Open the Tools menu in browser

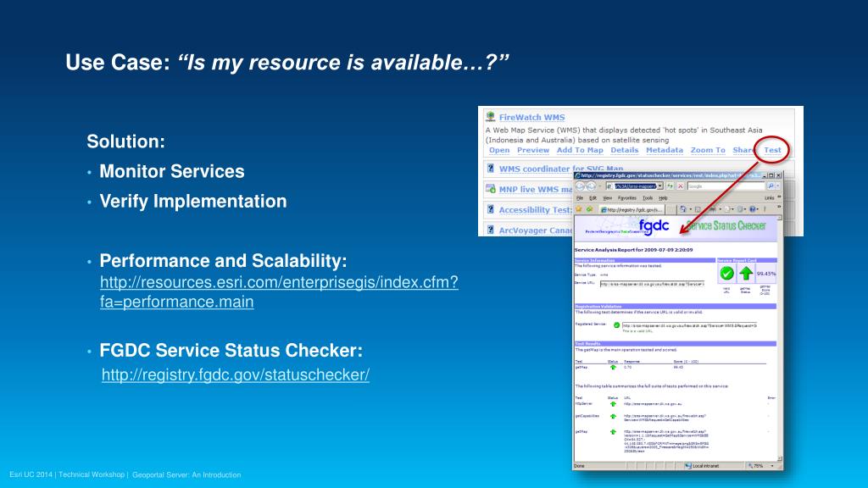click(x=648, y=198)
